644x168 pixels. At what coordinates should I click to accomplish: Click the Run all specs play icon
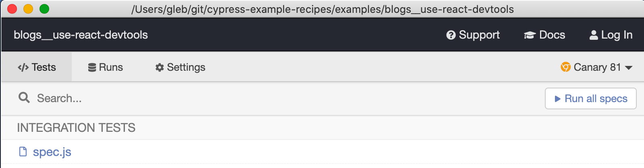tap(557, 99)
